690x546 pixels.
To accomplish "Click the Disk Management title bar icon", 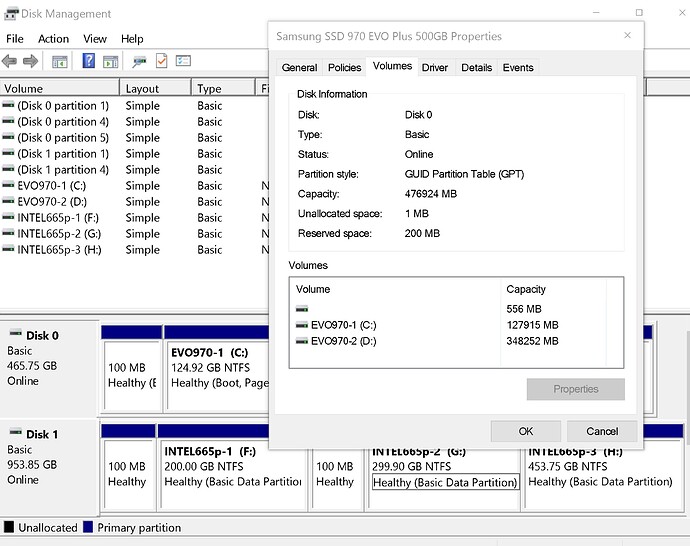I will click(x=11, y=14).
